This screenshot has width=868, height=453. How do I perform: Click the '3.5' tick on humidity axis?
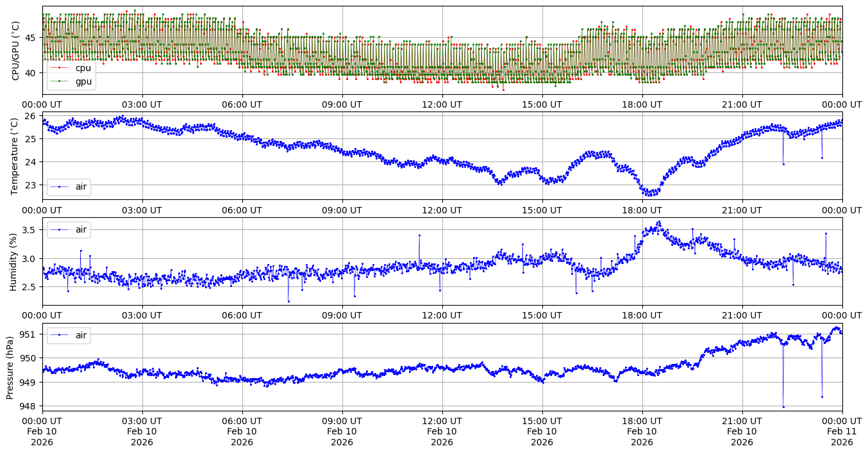tap(30, 229)
